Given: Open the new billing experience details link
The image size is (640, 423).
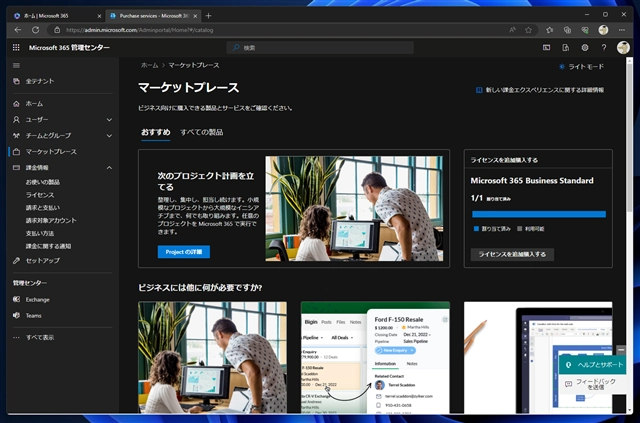Looking at the screenshot, I should [x=540, y=90].
